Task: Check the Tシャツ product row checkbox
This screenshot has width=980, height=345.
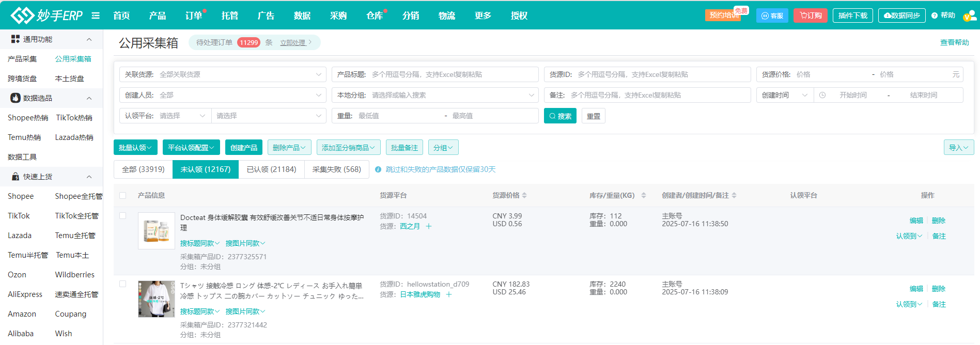Action: [x=123, y=284]
